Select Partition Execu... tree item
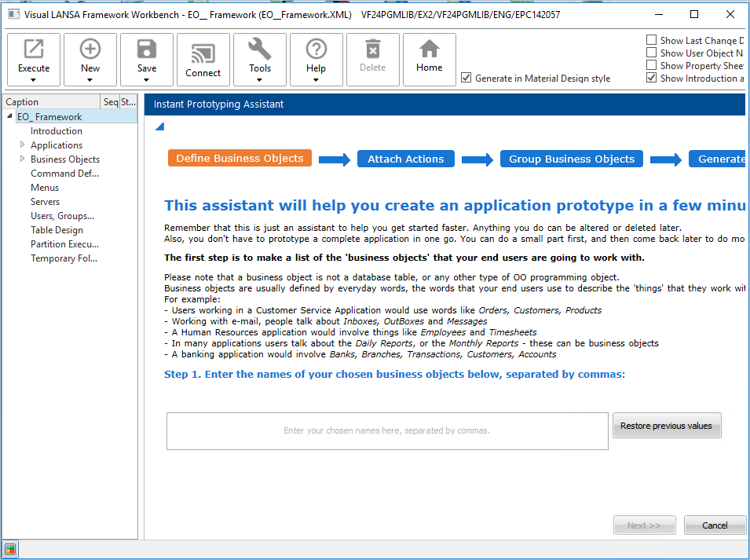The image size is (750, 560). [x=64, y=244]
